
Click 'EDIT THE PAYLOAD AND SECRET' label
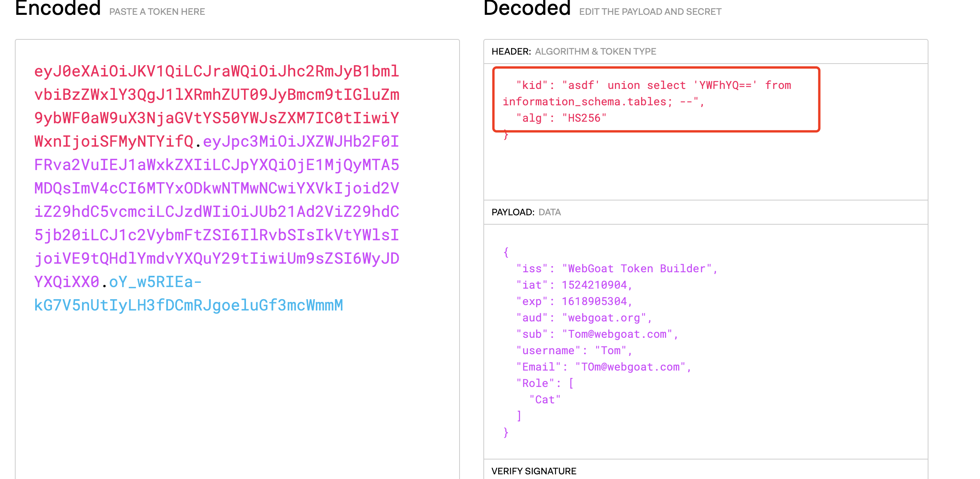point(650,12)
